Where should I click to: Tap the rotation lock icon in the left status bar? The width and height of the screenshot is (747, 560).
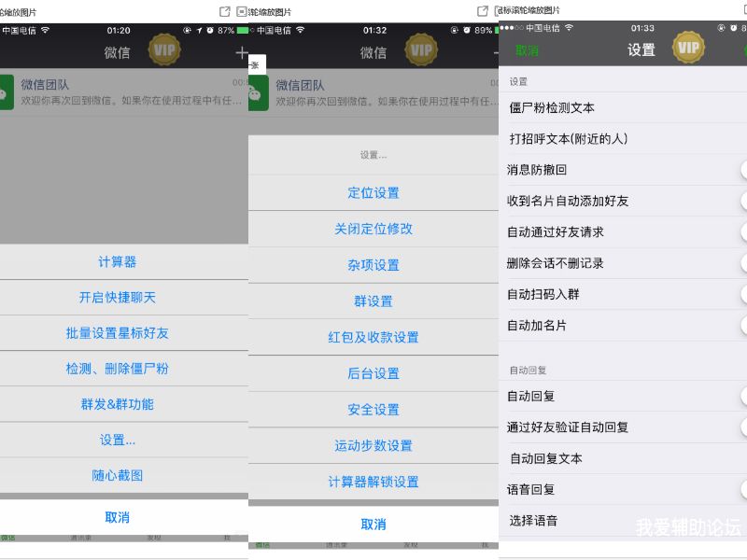click(x=188, y=31)
